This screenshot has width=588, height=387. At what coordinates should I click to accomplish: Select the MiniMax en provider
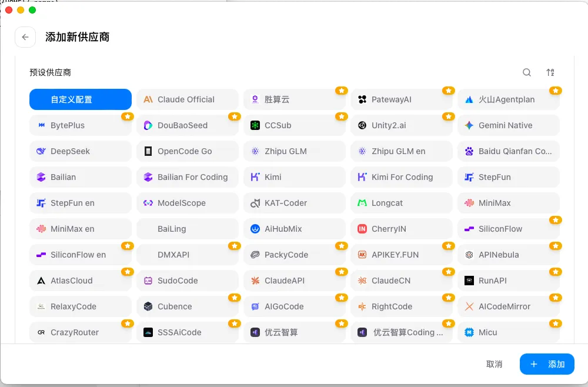pos(80,229)
